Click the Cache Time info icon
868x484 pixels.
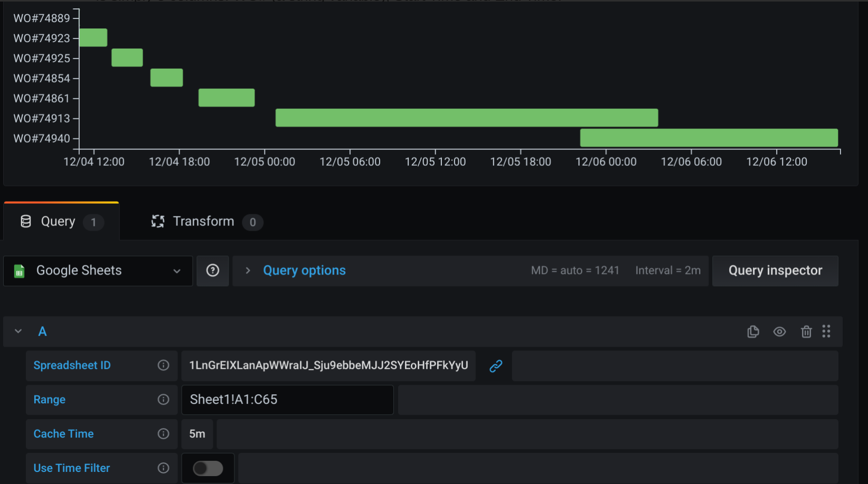point(164,434)
